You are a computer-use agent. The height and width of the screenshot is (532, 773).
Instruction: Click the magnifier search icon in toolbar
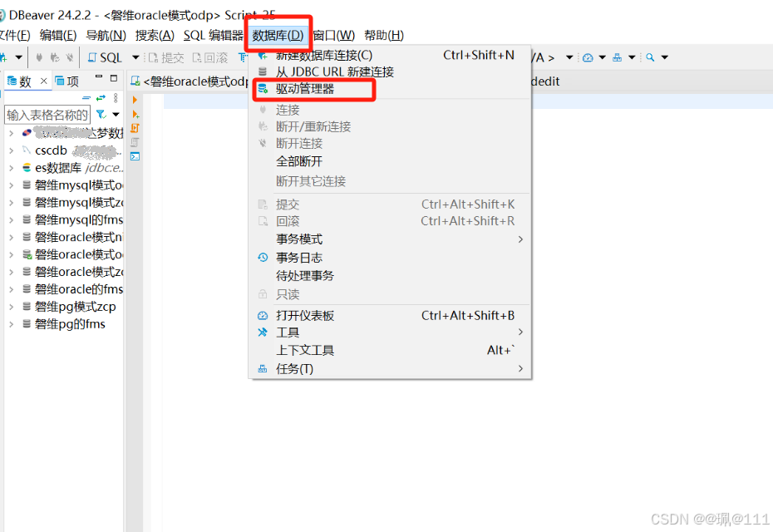click(650, 57)
